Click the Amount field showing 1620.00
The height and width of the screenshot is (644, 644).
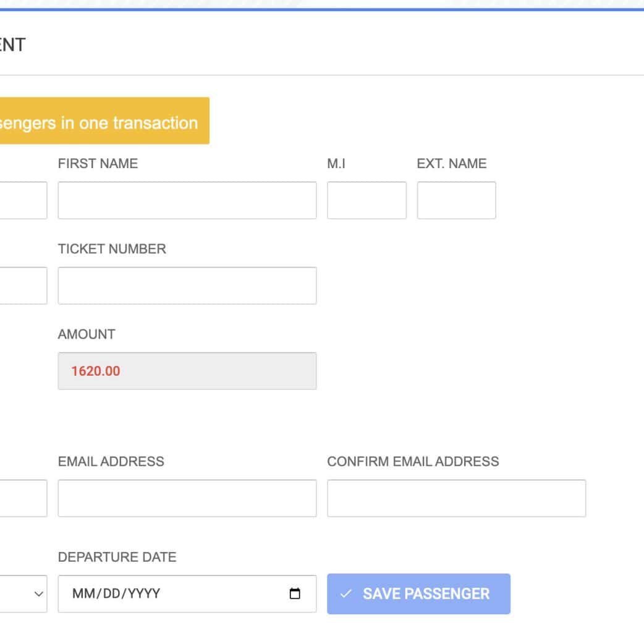tap(187, 371)
